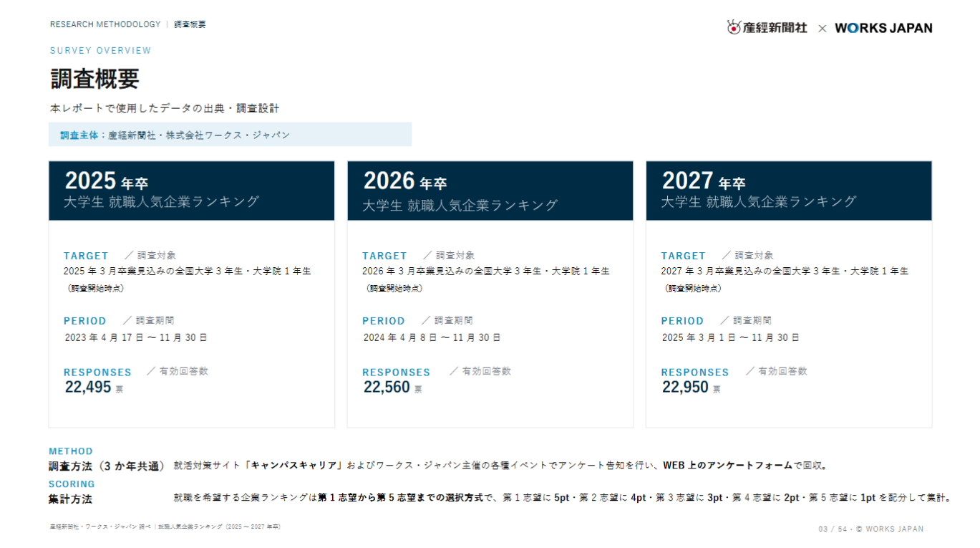Click the WORKS JAPAN logo
The height and width of the screenshot is (548, 980).
pos(883,28)
